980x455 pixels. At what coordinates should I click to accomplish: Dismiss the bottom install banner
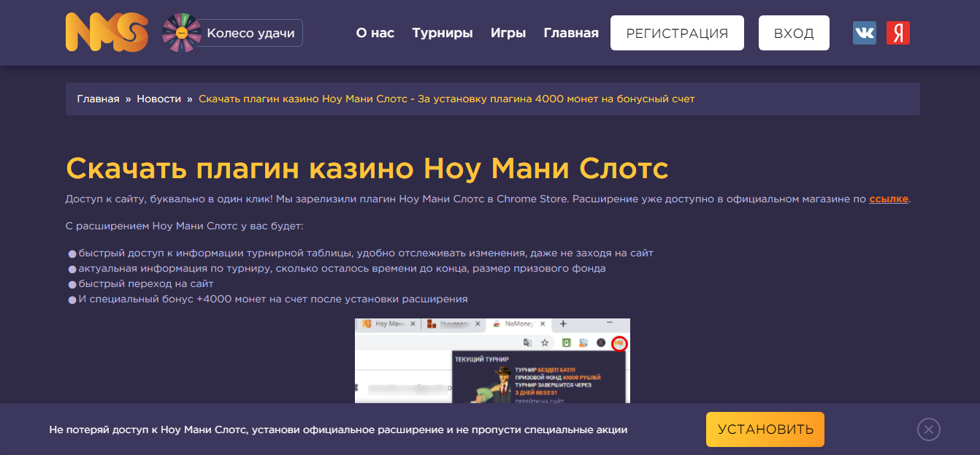coord(929,429)
